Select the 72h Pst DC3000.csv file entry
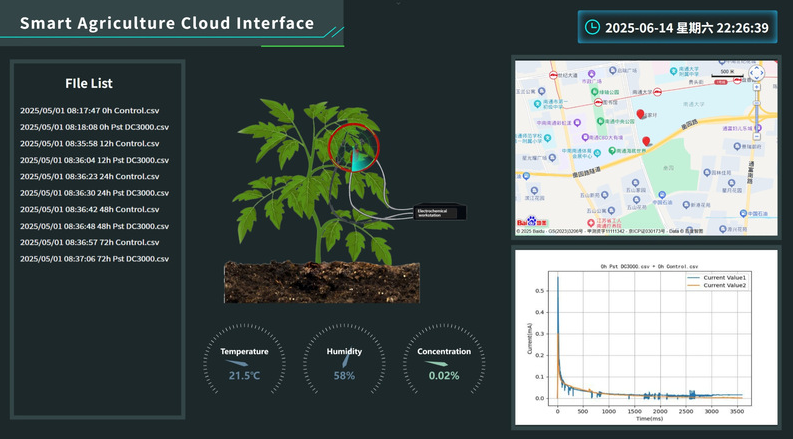The height and width of the screenshot is (439, 793). (95, 259)
